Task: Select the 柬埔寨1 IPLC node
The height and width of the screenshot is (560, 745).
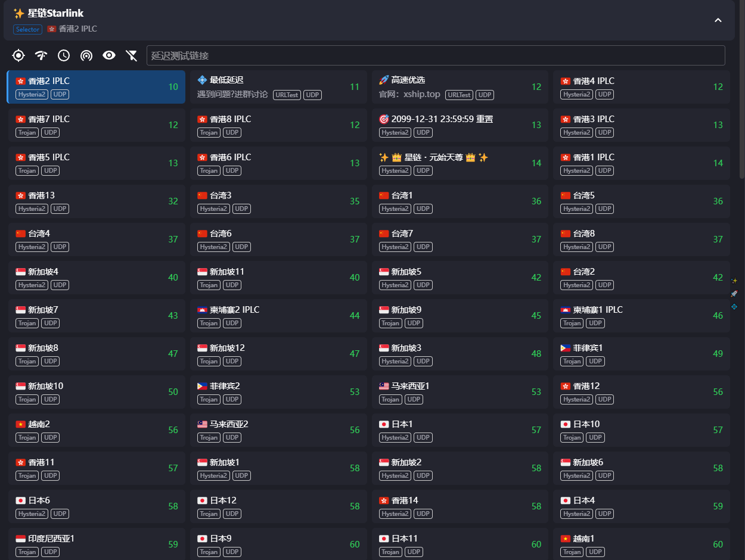Action: [x=641, y=316]
